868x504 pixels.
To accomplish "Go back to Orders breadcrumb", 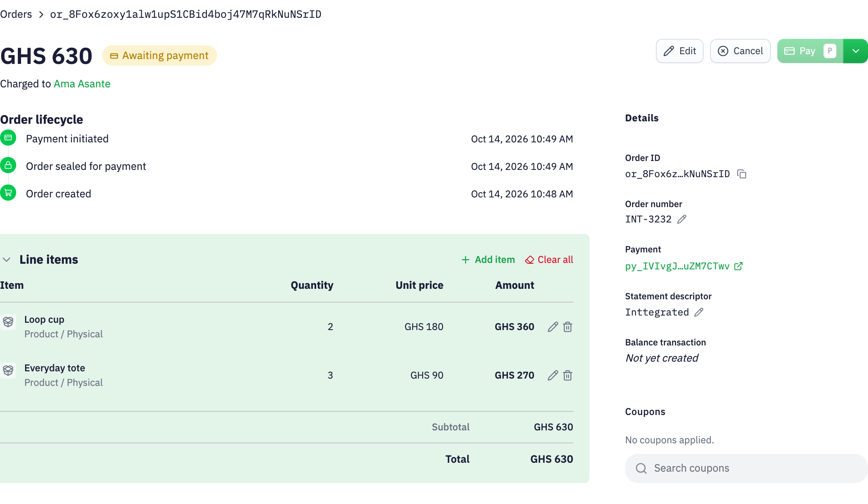I will pos(16,14).
